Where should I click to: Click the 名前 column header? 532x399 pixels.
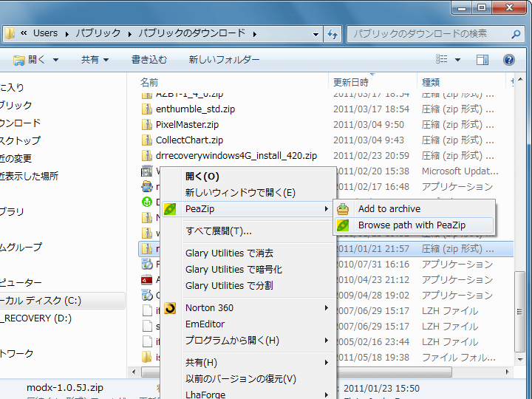[x=149, y=82]
